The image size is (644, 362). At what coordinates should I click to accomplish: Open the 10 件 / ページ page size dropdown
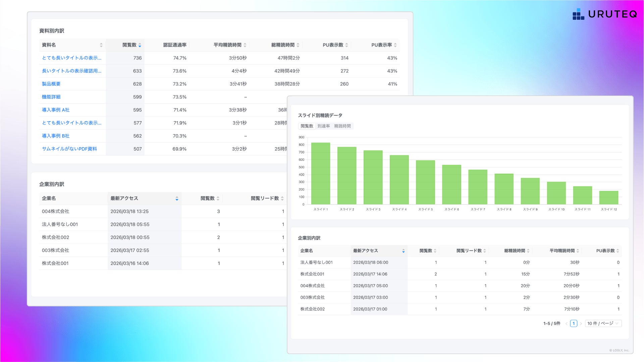[x=603, y=323]
